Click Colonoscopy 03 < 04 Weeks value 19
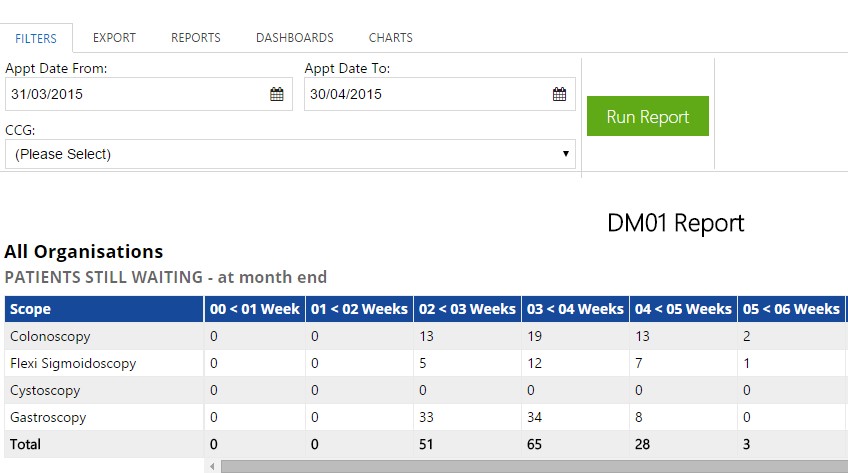The width and height of the screenshot is (848, 473). pos(534,336)
